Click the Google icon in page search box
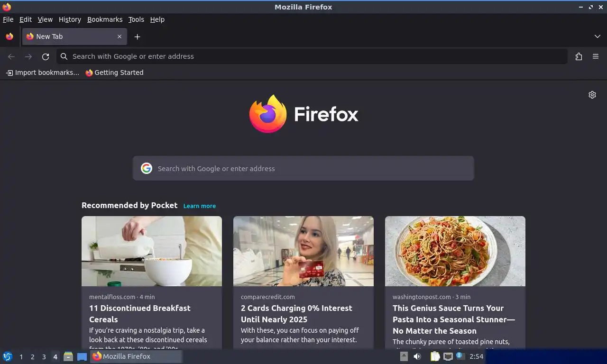 (147, 168)
